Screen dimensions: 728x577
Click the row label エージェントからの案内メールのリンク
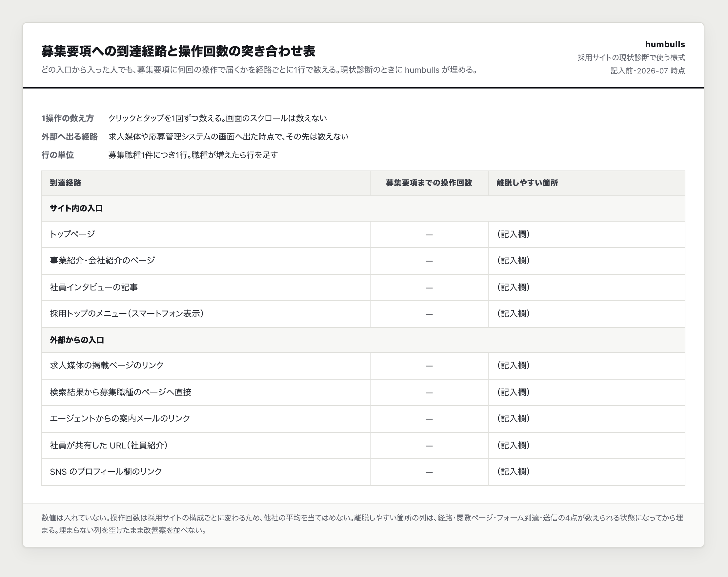click(120, 418)
